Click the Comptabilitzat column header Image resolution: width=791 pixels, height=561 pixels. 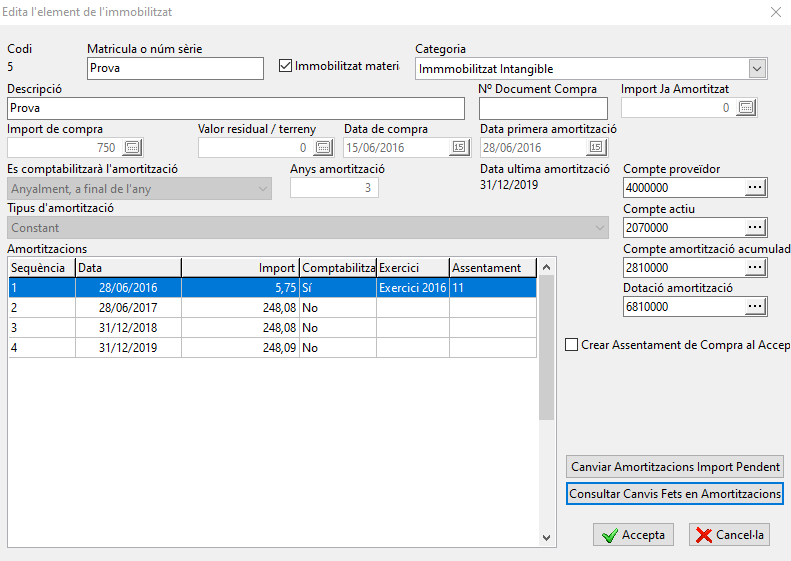pyautogui.click(x=338, y=268)
